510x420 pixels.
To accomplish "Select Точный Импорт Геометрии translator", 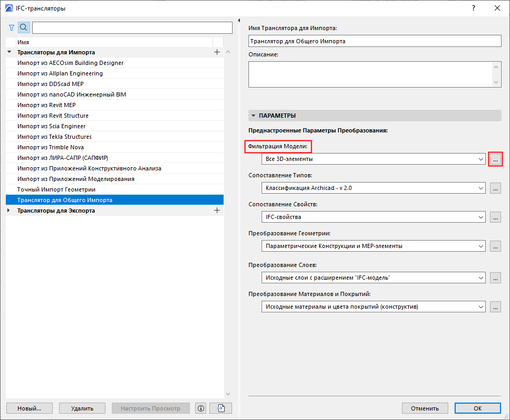I will coord(114,189).
